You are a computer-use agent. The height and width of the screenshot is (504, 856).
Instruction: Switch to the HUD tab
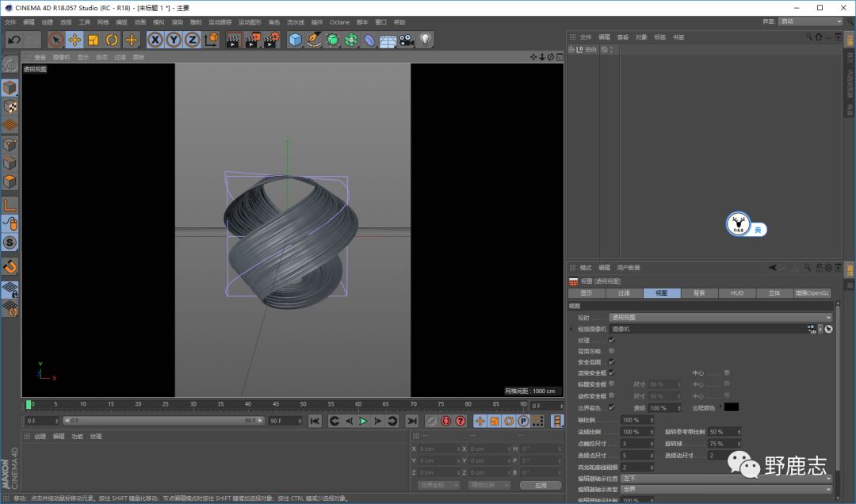(x=736, y=293)
